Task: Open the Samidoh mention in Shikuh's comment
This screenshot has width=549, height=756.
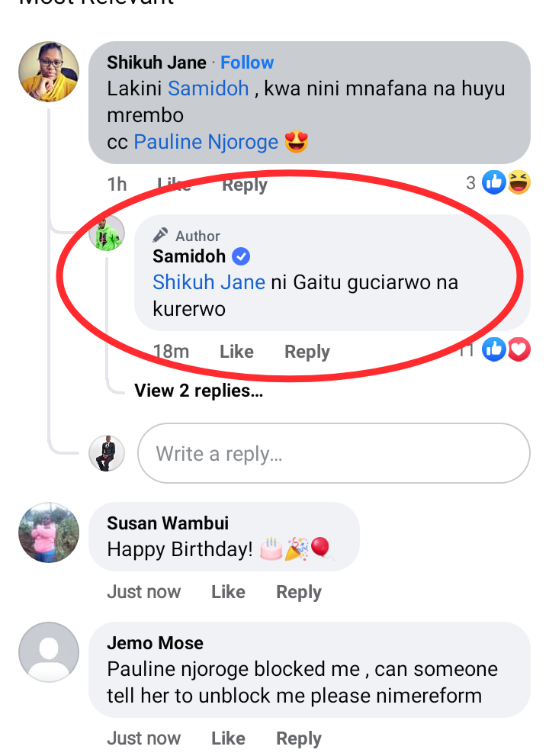Action: [208, 88]
